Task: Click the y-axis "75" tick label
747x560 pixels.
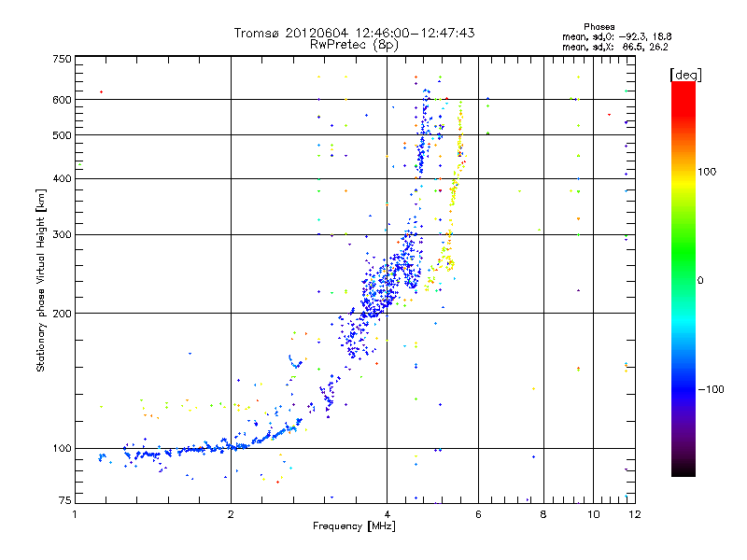Action: click(65, 500)
